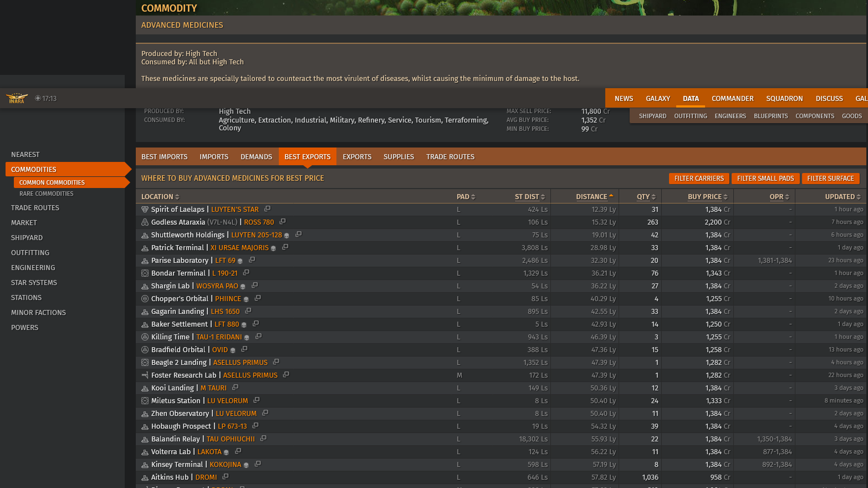Click the copy icon next to Kokojina
This screenshot has width=868, height=488.
coord(258,464)
